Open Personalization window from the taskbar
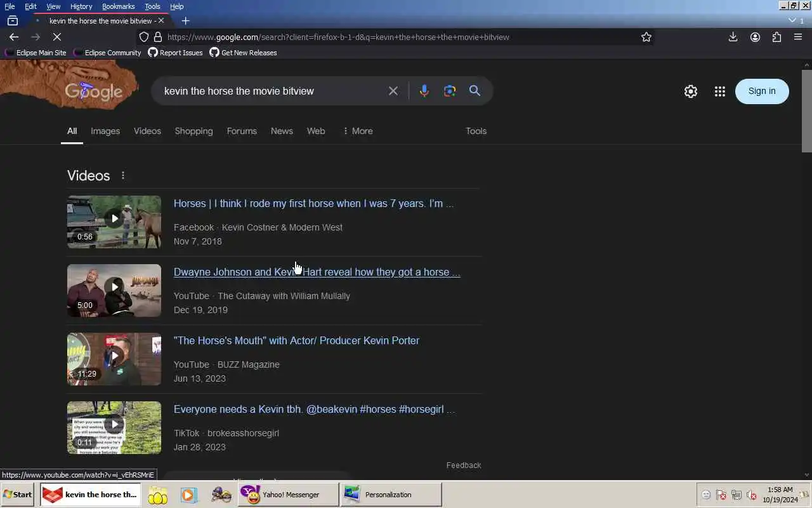 coord(391,495)
